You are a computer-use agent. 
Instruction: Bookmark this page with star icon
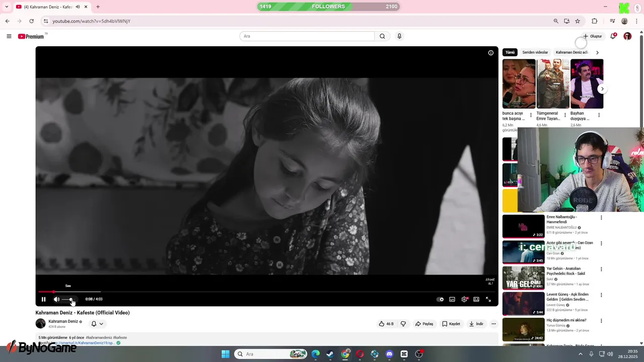[x=578, y=21]
